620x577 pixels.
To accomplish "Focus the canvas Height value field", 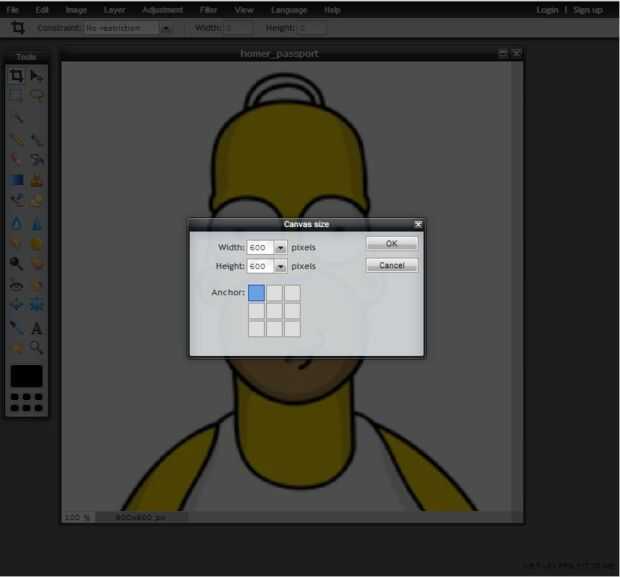I will click(261, 266).
